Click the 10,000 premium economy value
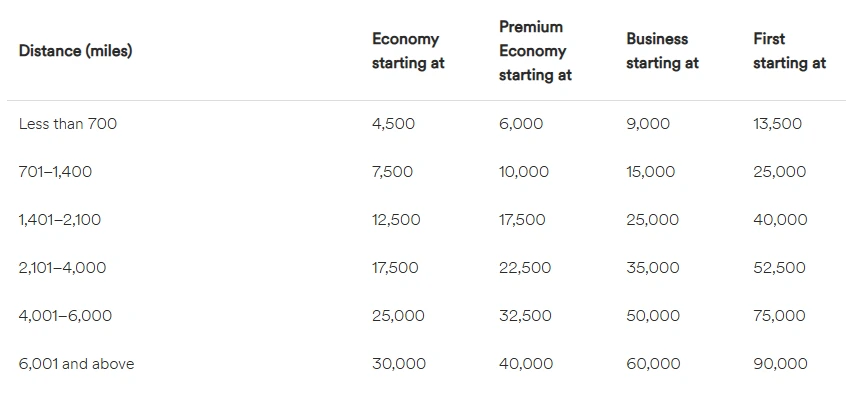846x397 pixels. (x=524, y=172)
